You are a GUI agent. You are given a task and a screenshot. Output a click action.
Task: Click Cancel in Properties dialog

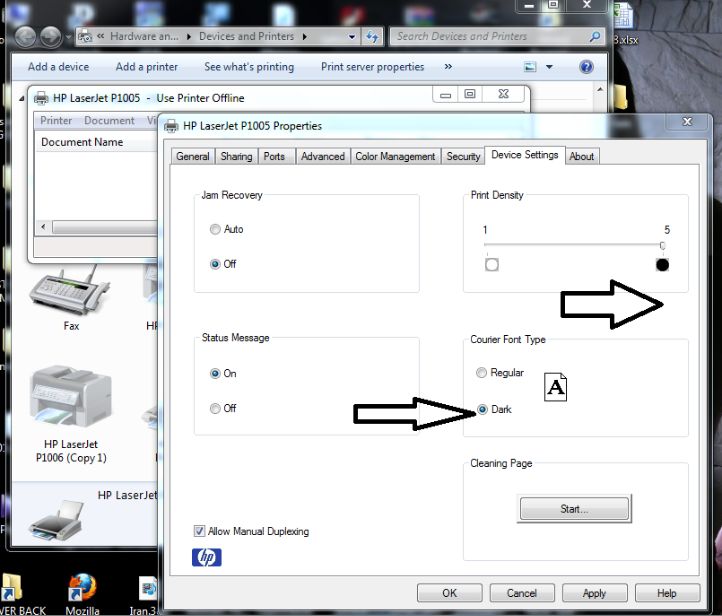point(522,593)
